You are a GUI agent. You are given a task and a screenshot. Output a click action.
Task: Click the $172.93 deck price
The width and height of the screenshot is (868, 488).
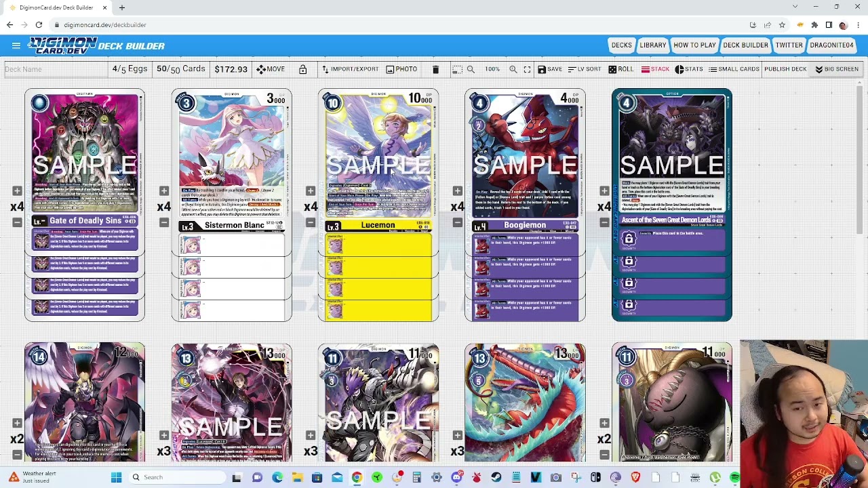tap(231, 69)
